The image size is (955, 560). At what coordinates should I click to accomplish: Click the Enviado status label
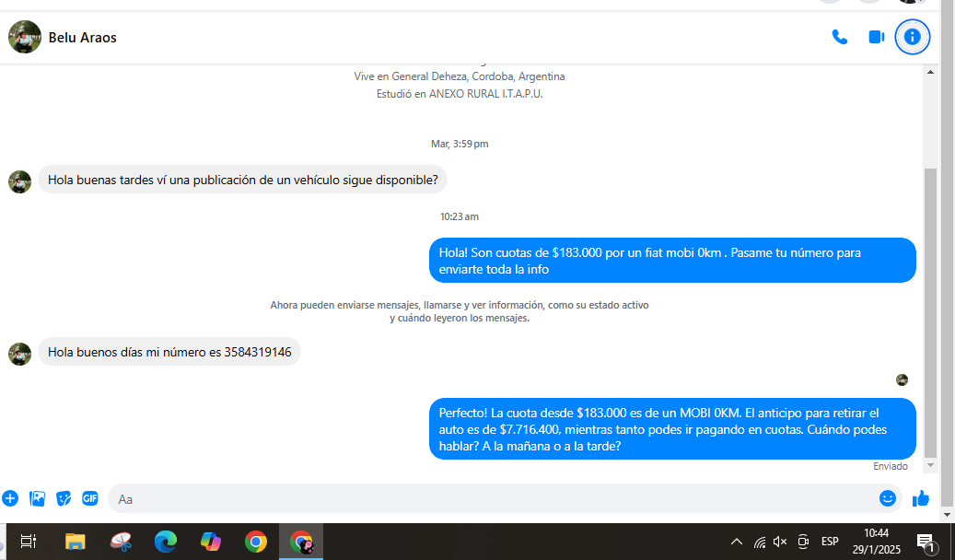891,466
